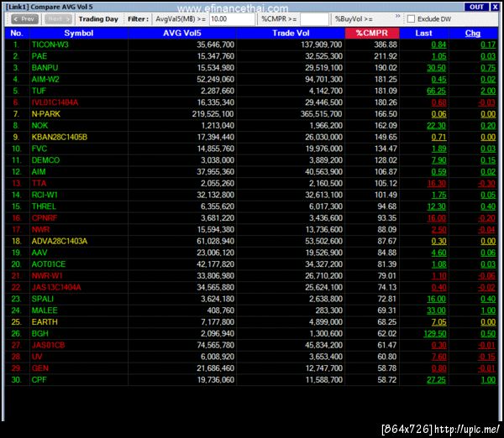The image size is (504, 438).
Task: Select symbol PAE
Action: pos(39,56)
